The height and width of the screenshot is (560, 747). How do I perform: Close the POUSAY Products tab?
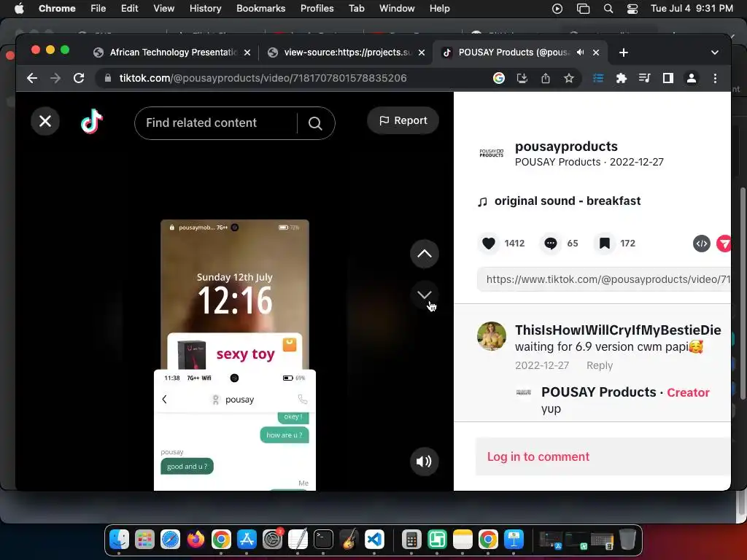595,52
